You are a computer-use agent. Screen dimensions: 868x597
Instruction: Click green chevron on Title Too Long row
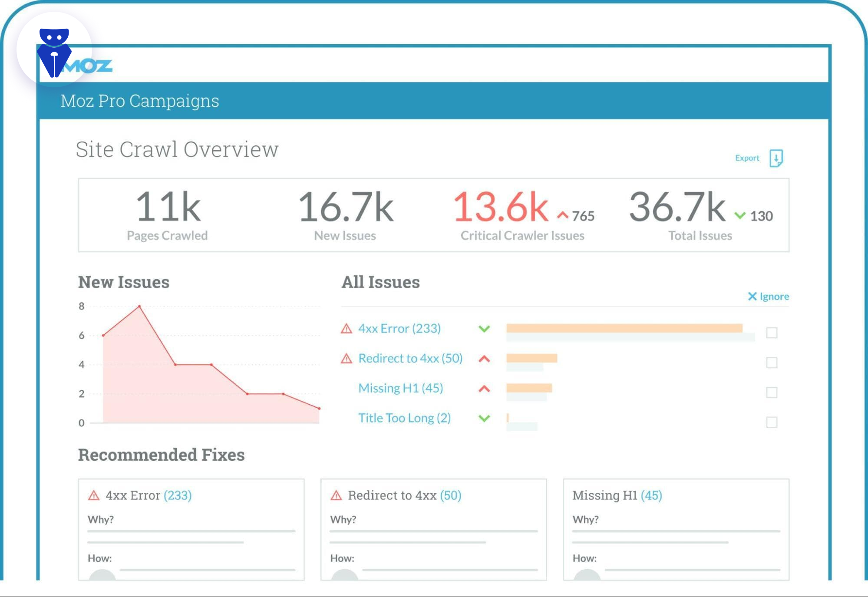(484, 418)
